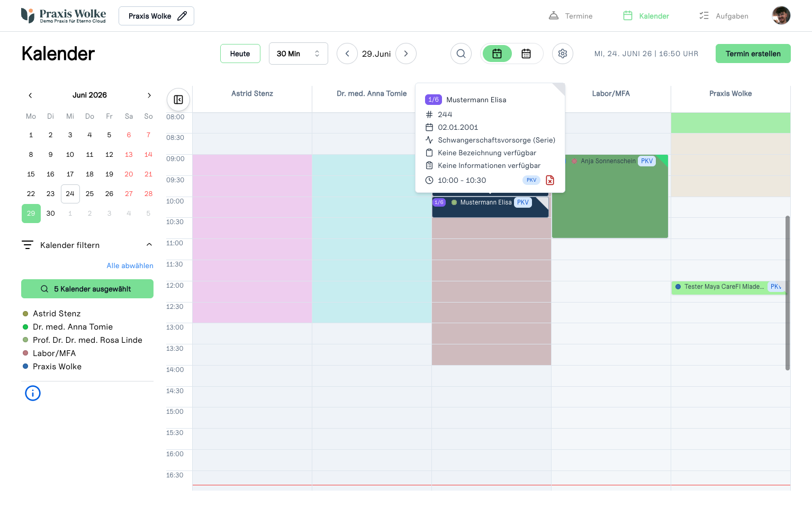Click the 1/6 series badge in popup
Image resolution: width=812 pixels, height=506 pixels.
(434, 100)
